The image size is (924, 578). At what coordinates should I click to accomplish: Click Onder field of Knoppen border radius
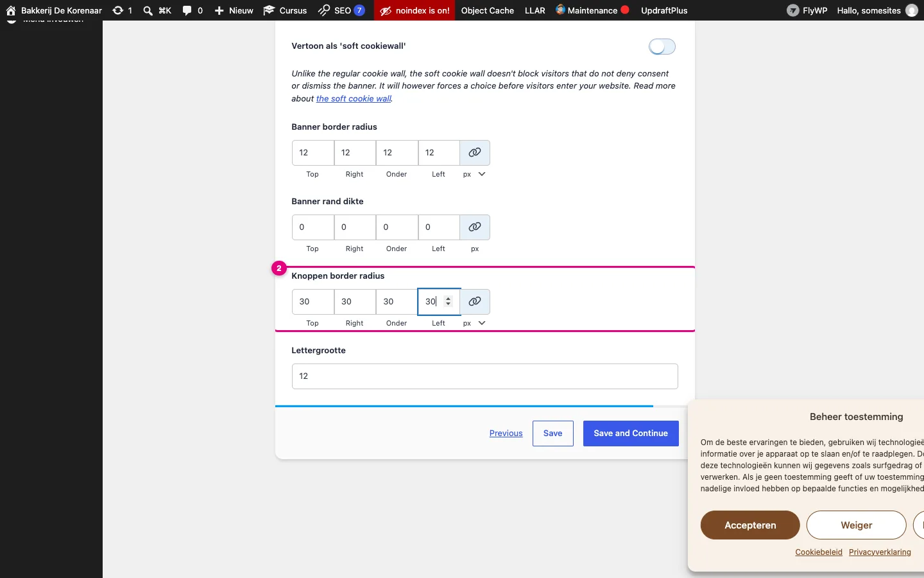pyautogui.click(x=397, y=302)
